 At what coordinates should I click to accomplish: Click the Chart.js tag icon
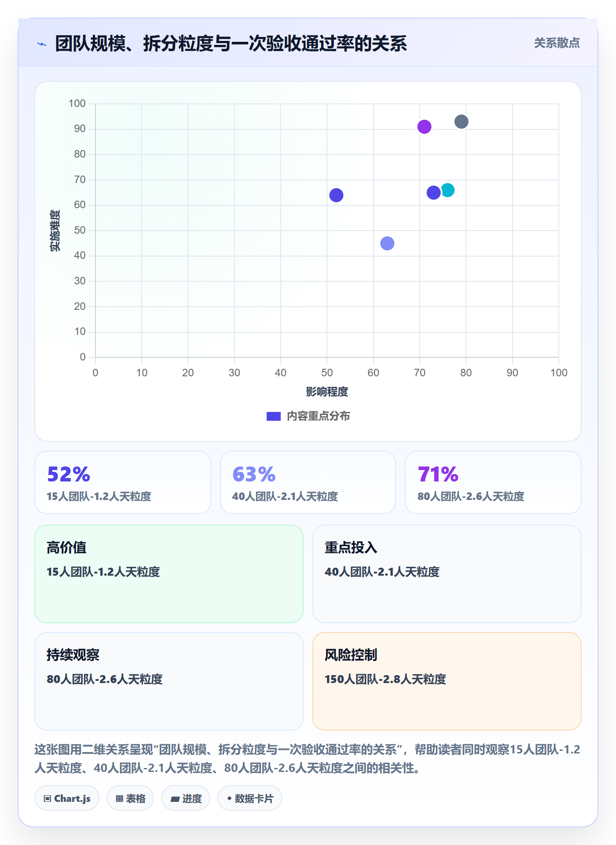click(x=48, y=798)
